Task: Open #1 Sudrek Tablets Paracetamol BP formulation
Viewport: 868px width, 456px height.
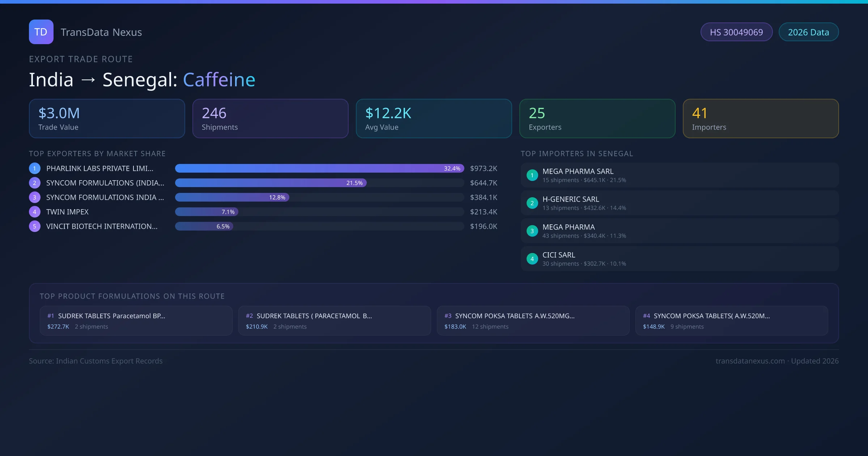Action: tap(136, 321)
